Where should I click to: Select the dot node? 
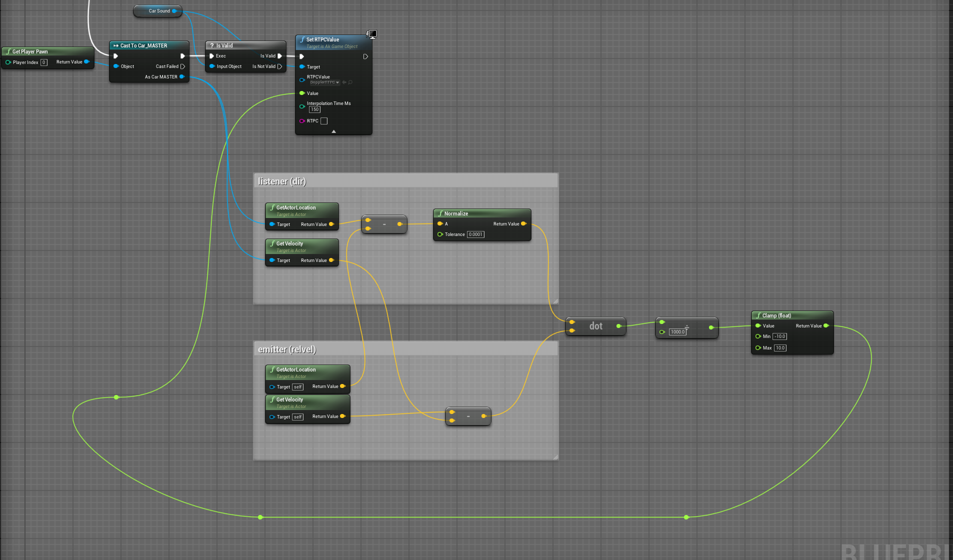click(x=596, y=326)
